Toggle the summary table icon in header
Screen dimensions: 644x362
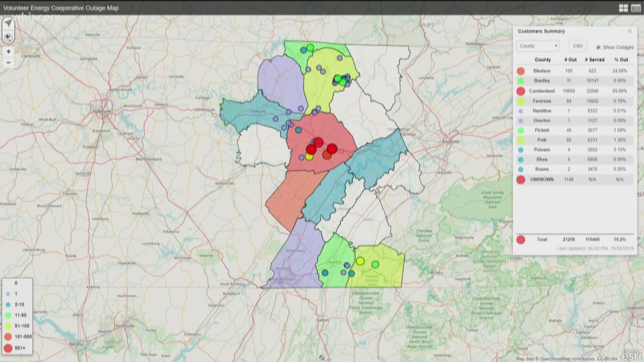(636, 8)
